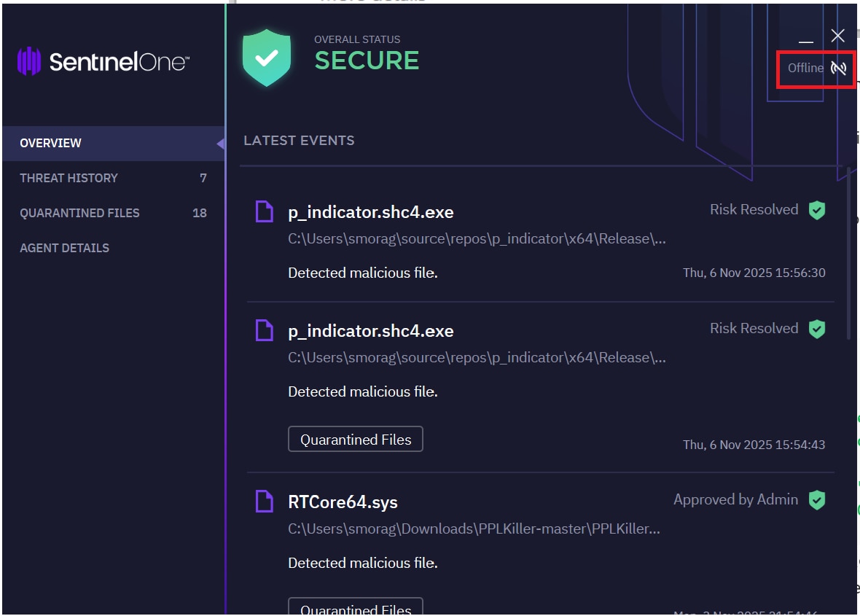Click the Approved by Admin shield icon
This screenshot has width=860, height=616.
click(817, 500)
